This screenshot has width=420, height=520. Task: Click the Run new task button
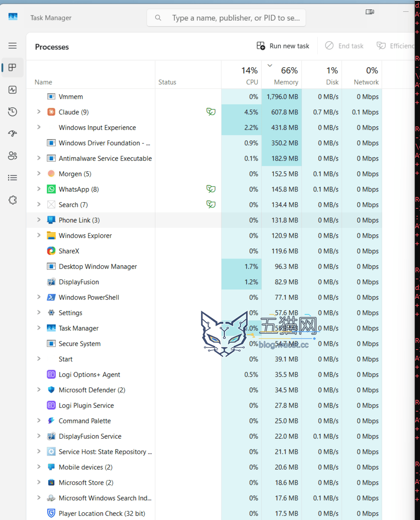[x=283, y=46]
